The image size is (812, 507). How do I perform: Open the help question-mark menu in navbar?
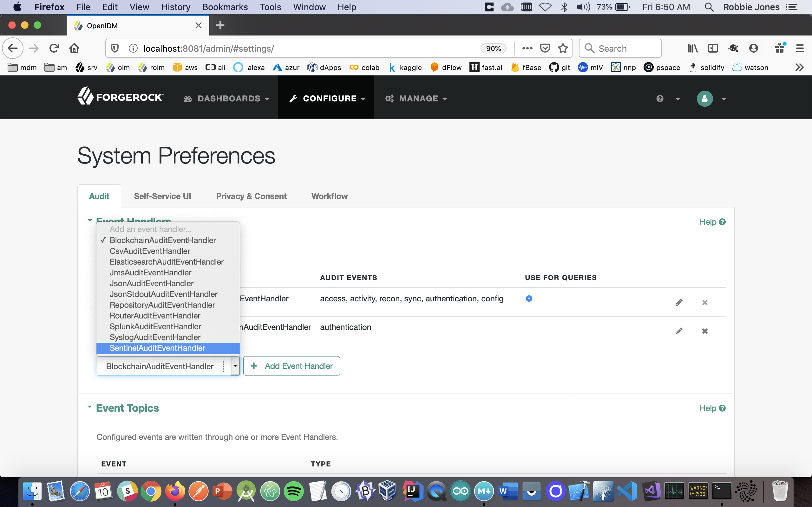[x=660, y=99]
